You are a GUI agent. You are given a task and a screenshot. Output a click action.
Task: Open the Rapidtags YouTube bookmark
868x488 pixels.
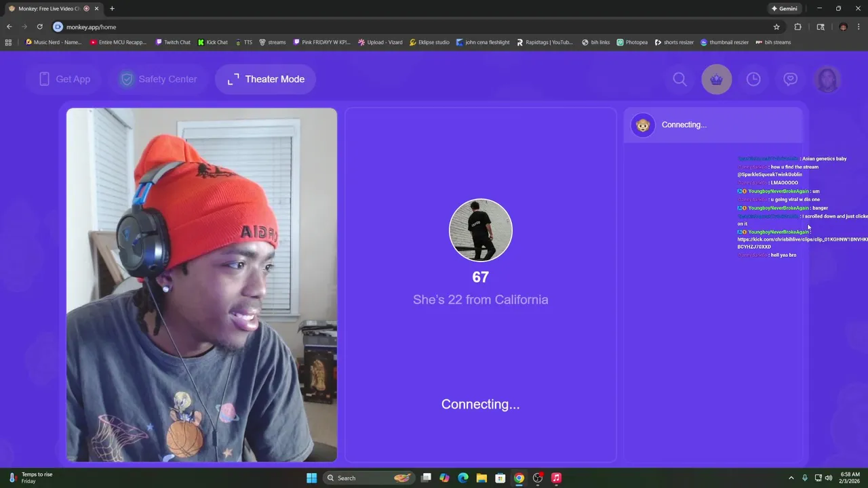point(545,42)
